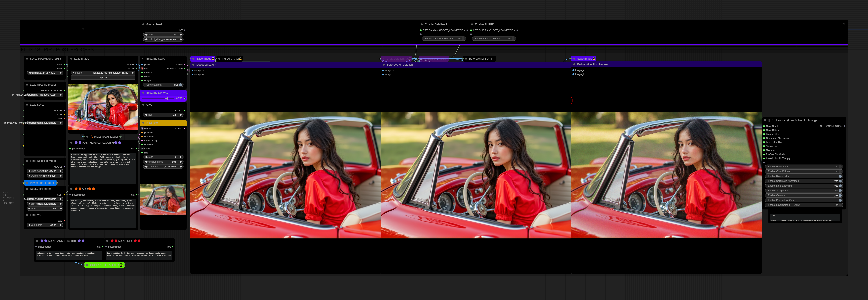Click the Img2Img Denoise slider handle
The image size is (868, 300).
(x=167, y=98)
